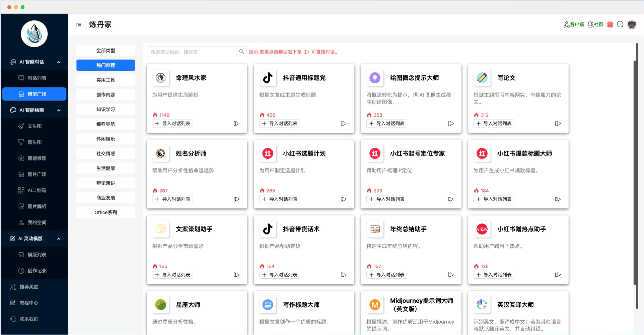Open 客户端 in the header

pos(574,24)
